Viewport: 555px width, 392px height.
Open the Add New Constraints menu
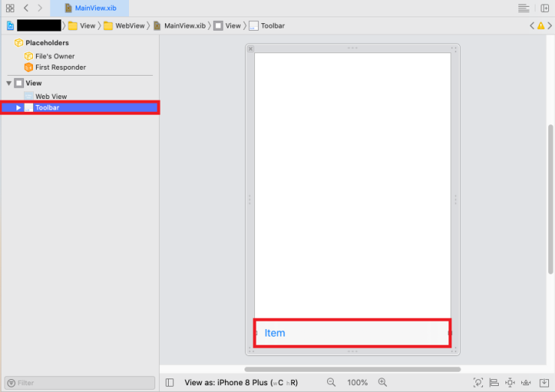click(x=511, y=382)
